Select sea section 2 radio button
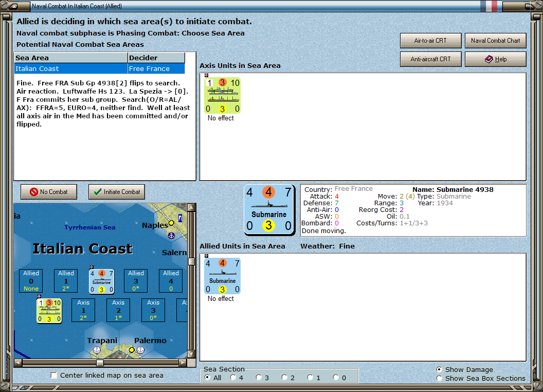The height and width of the screenshot is (392, 543). point(284,378)
